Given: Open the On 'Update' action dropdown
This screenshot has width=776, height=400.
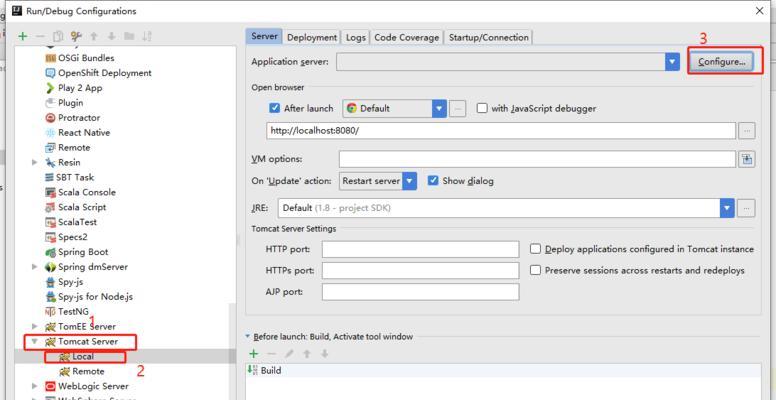Looking at the screenshot, I should (x=409, y=181).
